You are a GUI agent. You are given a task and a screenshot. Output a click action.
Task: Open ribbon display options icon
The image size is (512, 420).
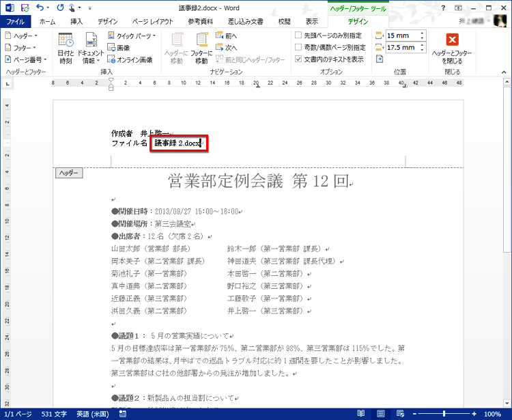(x=459, y=8)
